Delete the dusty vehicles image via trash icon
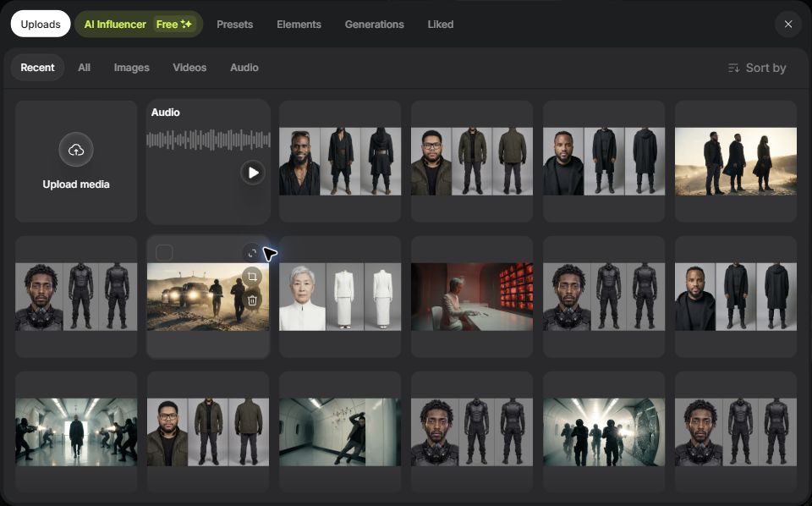Viewport: 812px width, 506px height. [x=252, y=300]
